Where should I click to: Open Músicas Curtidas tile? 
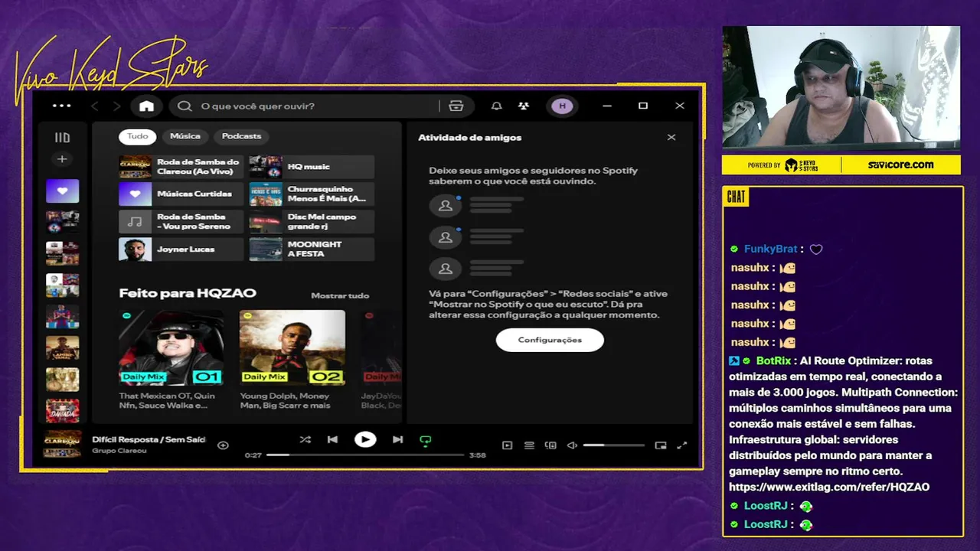[181, 194]
